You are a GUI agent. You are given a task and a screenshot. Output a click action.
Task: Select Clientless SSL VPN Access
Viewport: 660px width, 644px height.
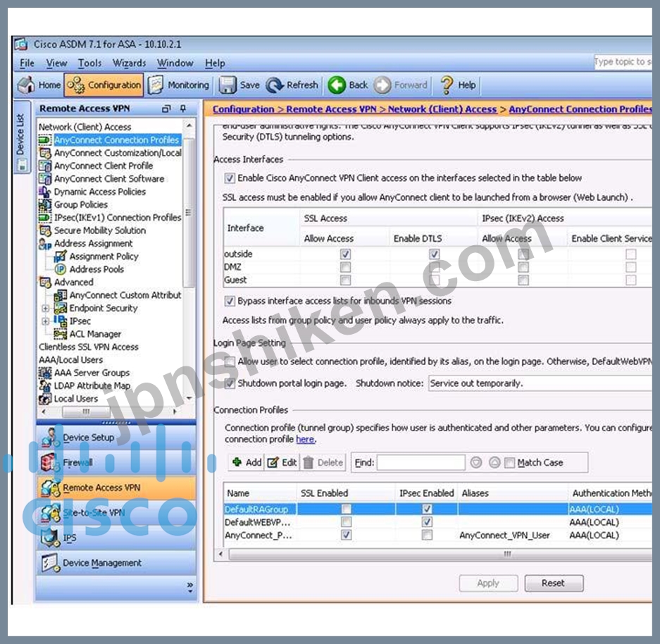(88, 347)
